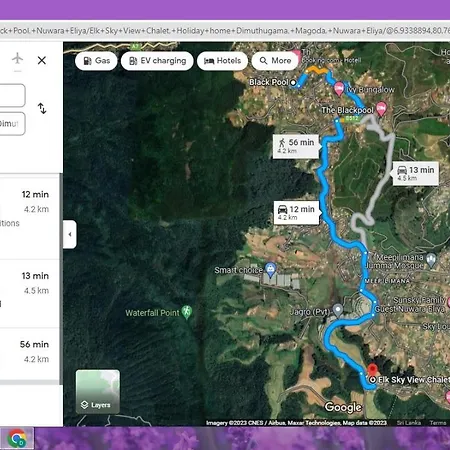Image resolution: width=450 pixels, height=450 pixels.
Task: Click Ivy Bungalow hotel pin
Action: [339, 89]
